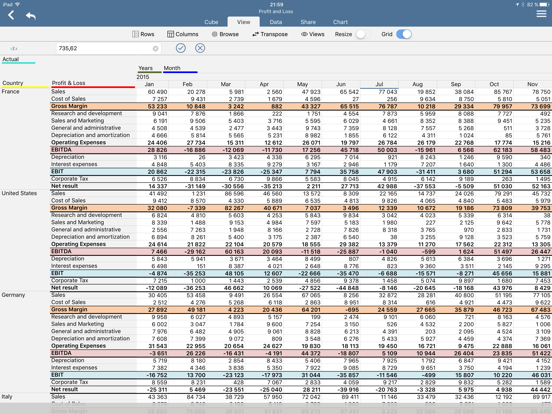Select France Research and development label
Viewport: 552px width, 414px height.
[x=87, y=113]
